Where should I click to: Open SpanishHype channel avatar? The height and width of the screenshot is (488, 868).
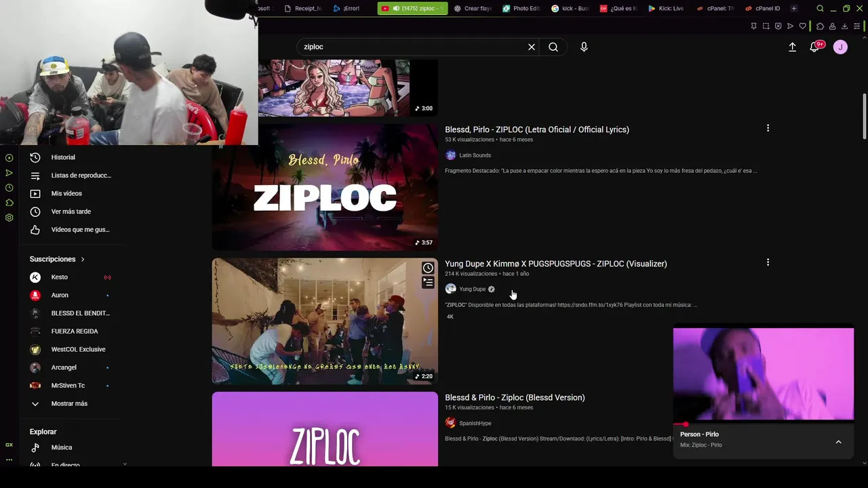tap(450, 423)
